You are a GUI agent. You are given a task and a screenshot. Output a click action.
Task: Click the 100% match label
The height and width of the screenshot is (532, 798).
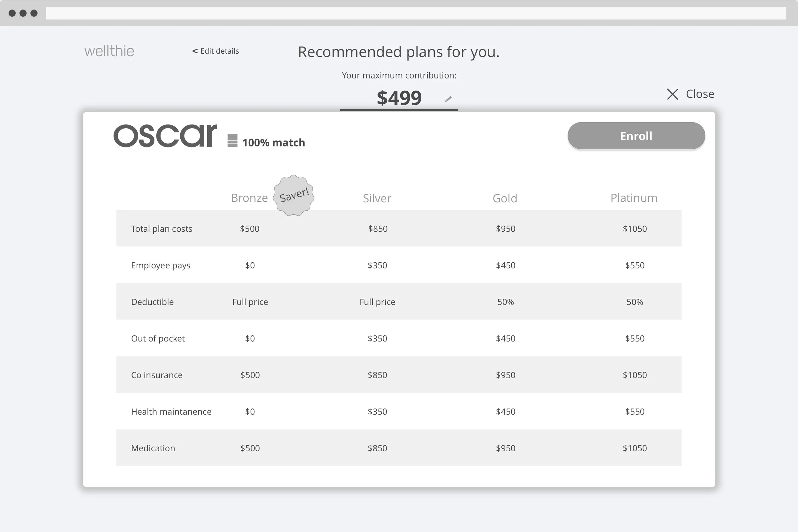pos(274,143)
